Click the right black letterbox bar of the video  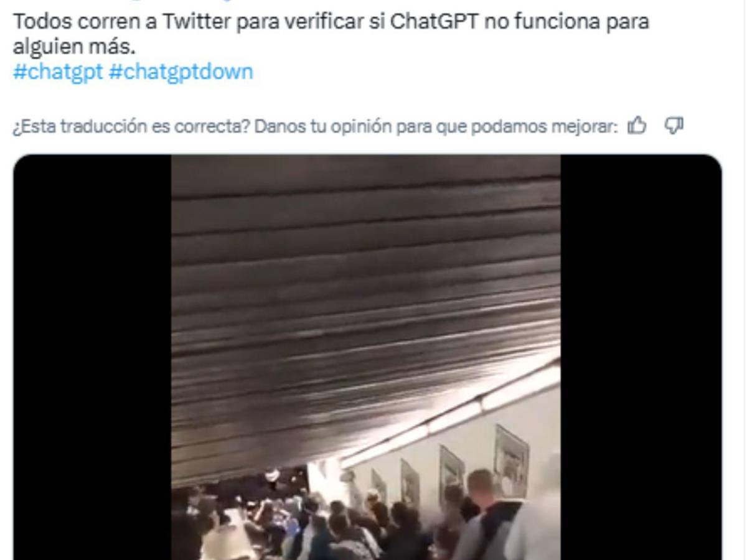coord(641,357)
